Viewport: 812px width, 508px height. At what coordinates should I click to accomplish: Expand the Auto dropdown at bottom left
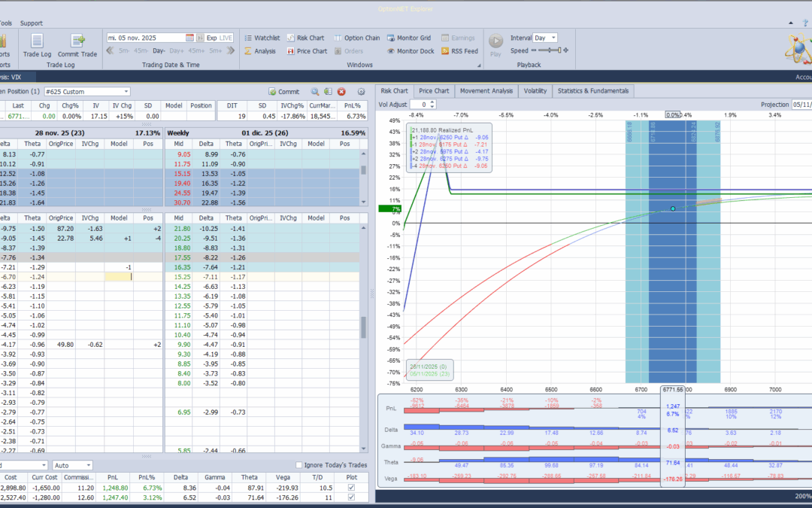coord(88,465)
